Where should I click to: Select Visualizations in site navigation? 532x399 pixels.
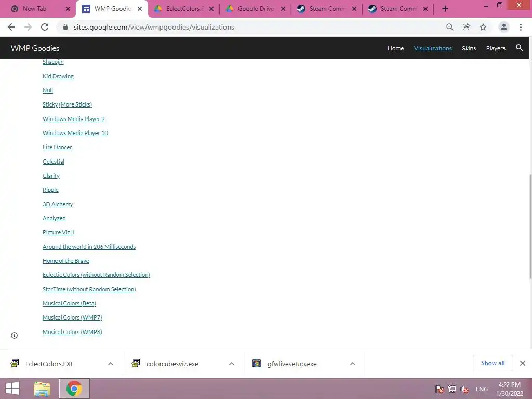tap(433, 48)
